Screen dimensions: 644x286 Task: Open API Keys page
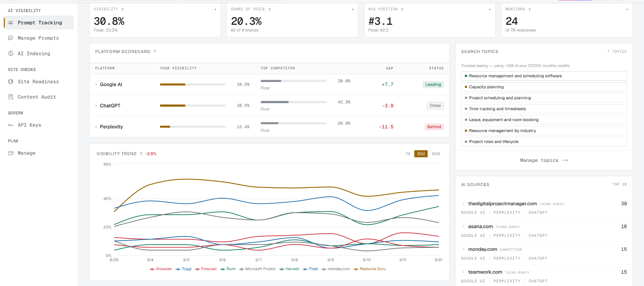pos(39,125)
